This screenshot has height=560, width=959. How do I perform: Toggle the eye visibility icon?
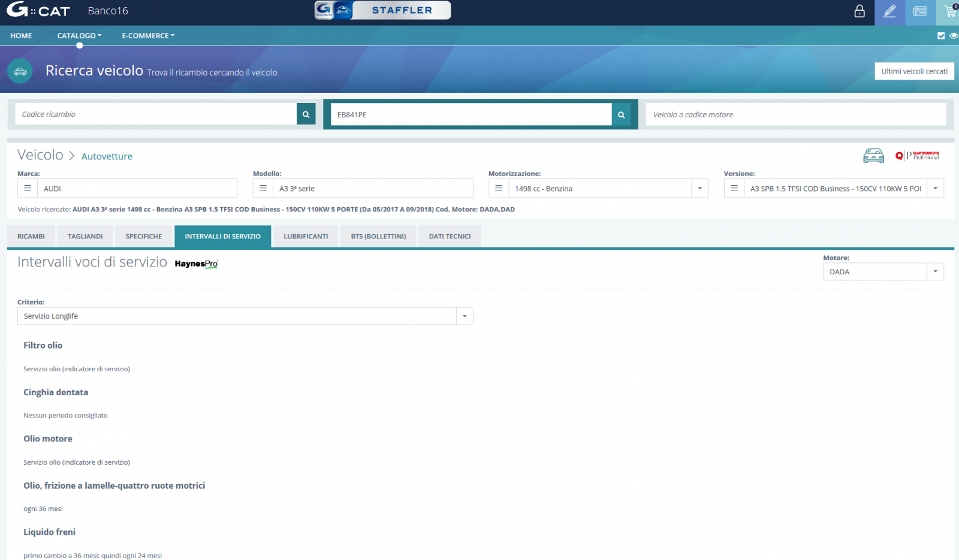[954, 36]
